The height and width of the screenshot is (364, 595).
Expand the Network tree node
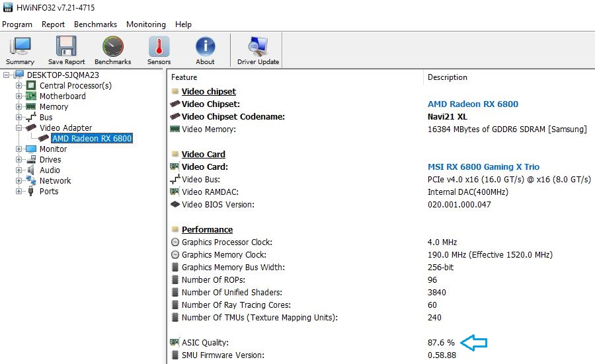pyautogui.click(x=19, y=181)
